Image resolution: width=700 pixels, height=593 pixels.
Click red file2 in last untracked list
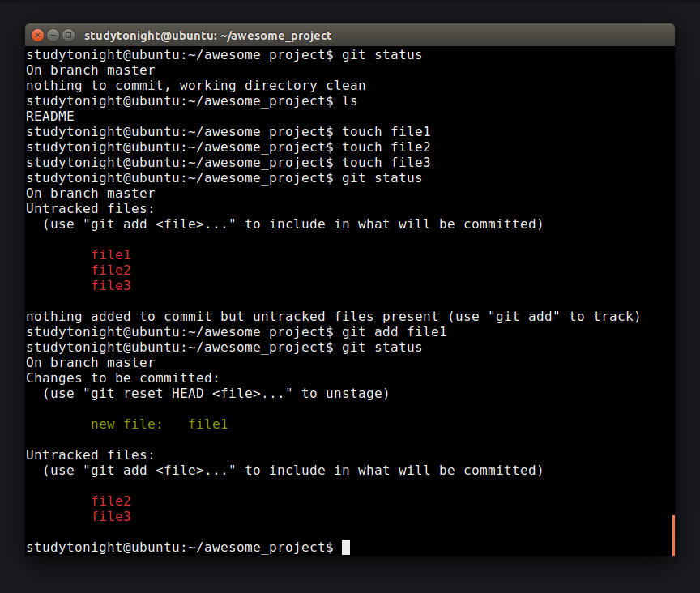pos(111,501)
